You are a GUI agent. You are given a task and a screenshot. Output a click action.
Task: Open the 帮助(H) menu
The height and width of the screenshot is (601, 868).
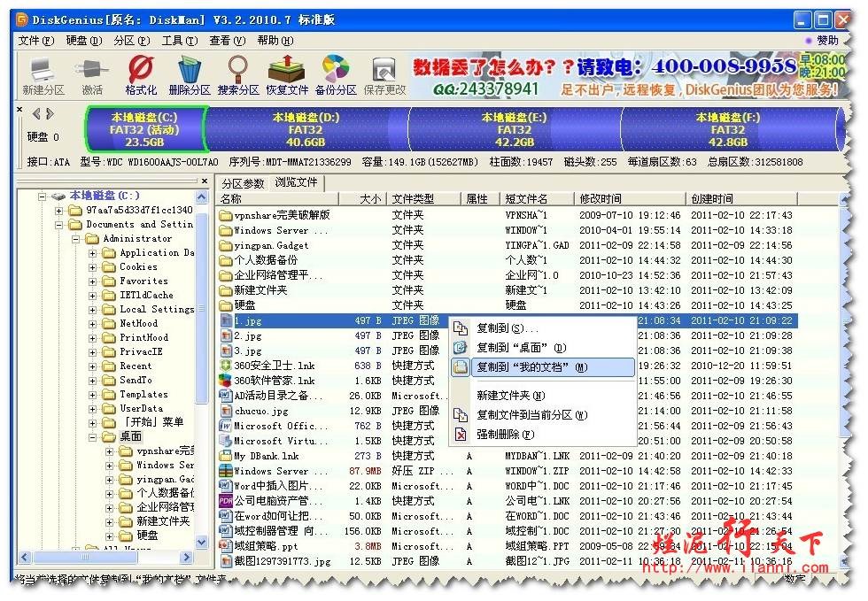coord(275,41)
